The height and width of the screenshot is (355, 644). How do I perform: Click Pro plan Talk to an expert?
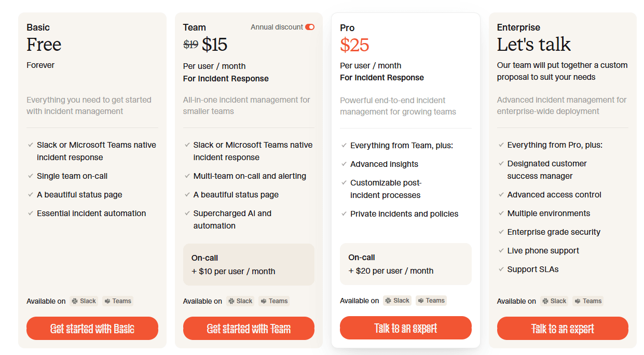click(x=405, y=328)
